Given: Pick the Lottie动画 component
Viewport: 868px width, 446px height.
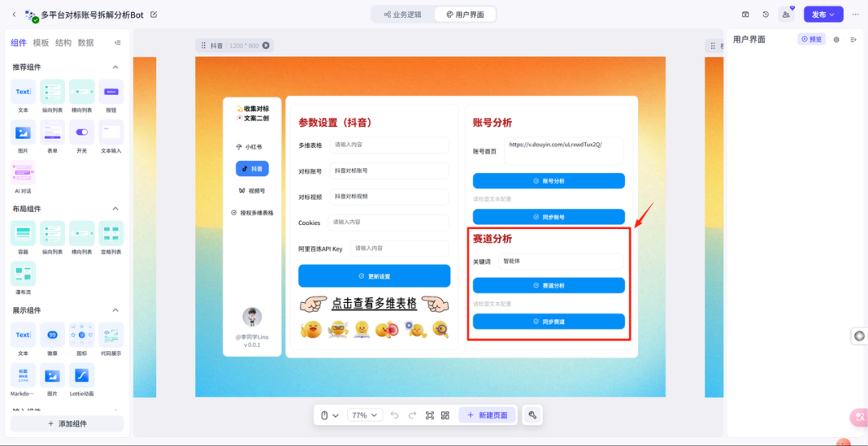Looking at the screenshot, I should 82,379.
